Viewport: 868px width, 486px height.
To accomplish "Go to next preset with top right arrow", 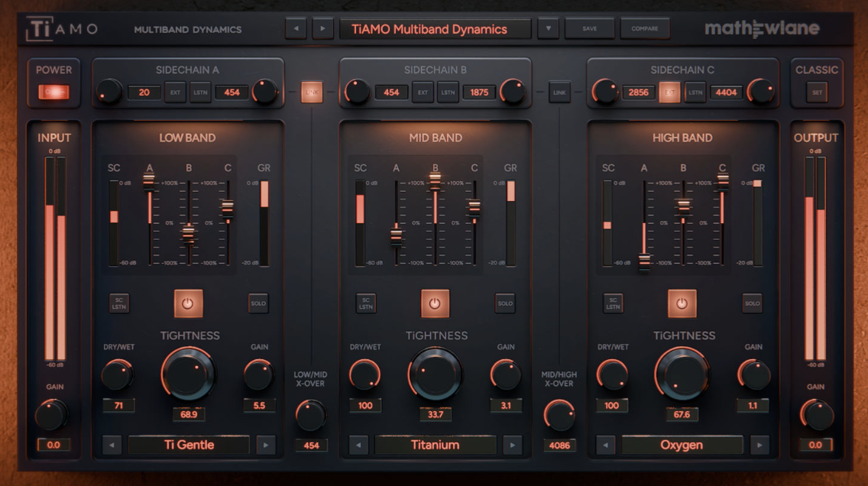I will [x=323, y=29].
